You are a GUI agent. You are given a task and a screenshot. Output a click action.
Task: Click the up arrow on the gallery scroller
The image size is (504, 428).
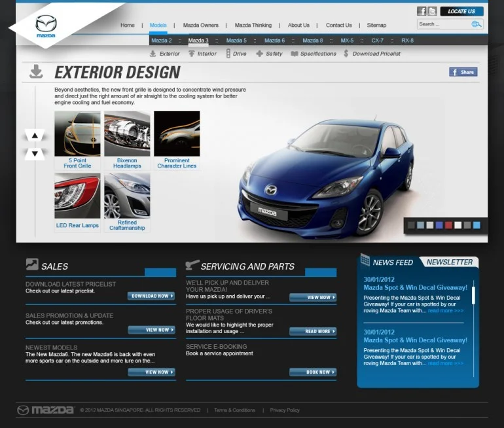(35, 135)
